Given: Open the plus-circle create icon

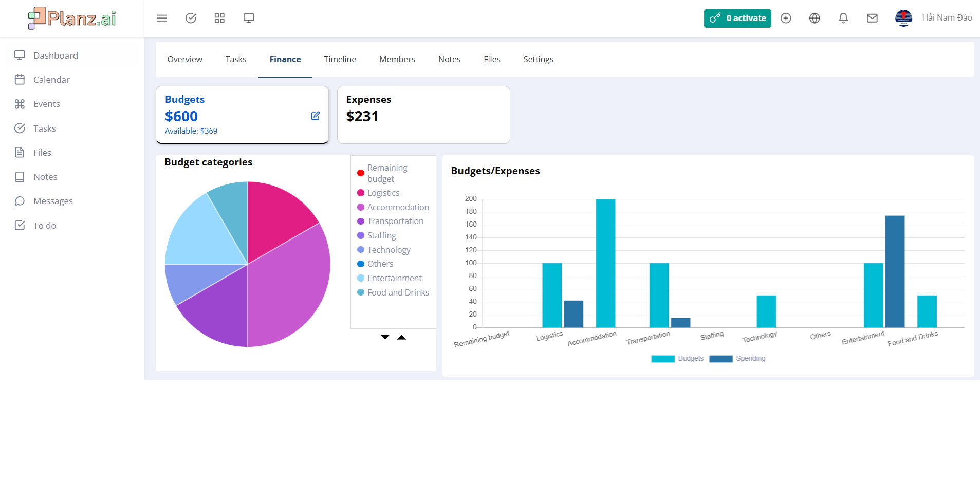Looking at the screenshot, I should point(785,18).
